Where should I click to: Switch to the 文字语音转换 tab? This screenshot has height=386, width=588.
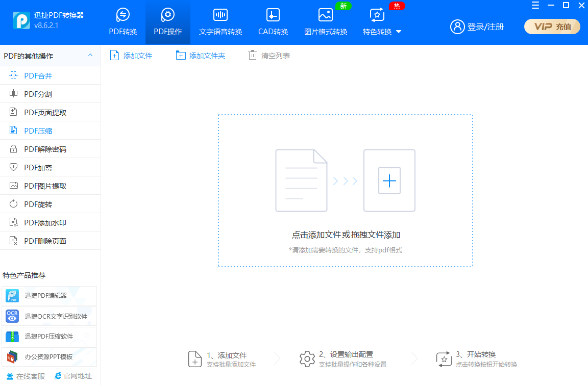220,22
